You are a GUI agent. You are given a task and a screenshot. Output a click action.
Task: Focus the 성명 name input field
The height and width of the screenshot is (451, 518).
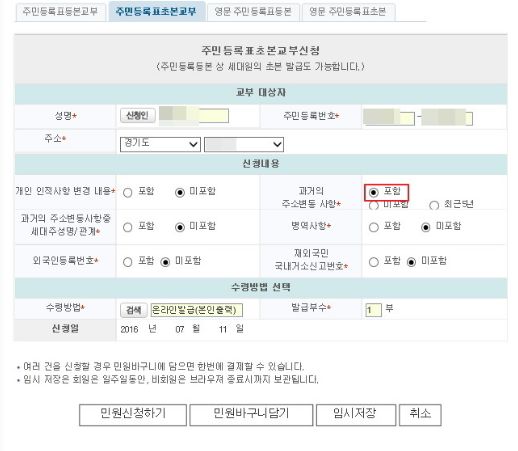click(x=194, y=115)
